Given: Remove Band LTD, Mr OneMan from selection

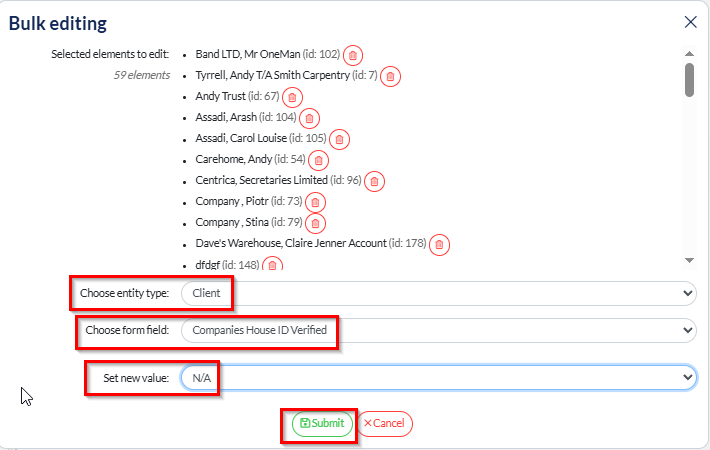Looking at the screenshot, I should 353,55.
